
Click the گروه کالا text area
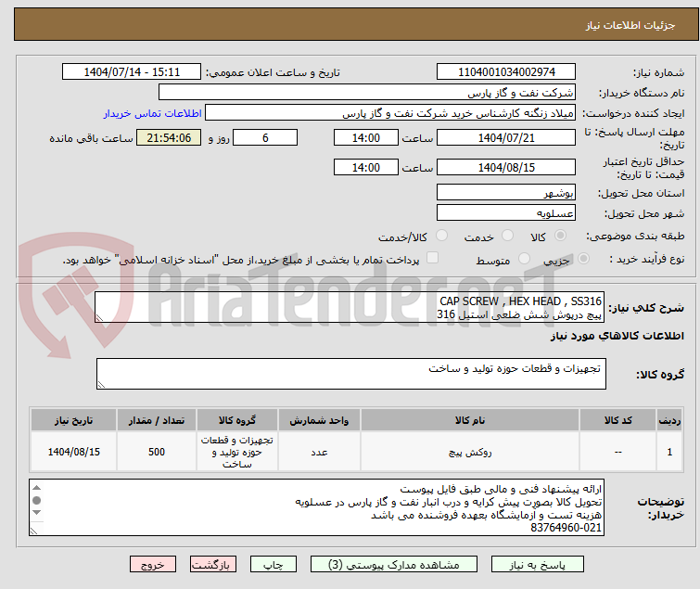pos(350,374)
